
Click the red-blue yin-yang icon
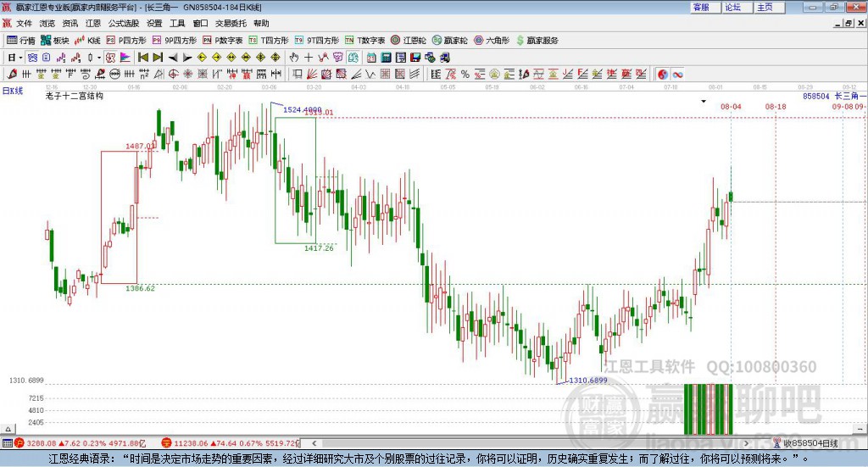point(663,74)
